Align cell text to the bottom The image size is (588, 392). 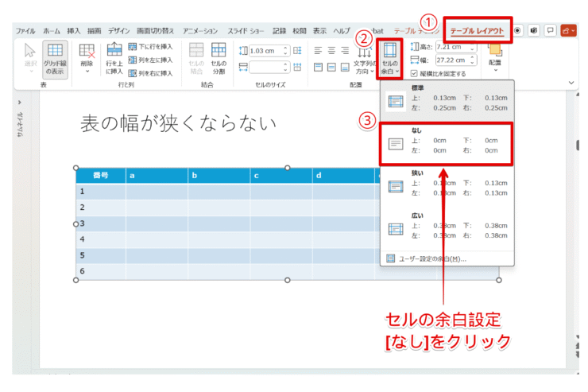coord(345,67)
